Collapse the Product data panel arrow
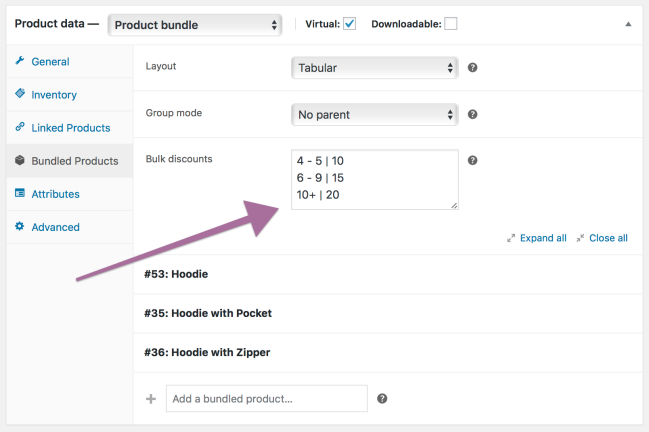 click(628, 24)
